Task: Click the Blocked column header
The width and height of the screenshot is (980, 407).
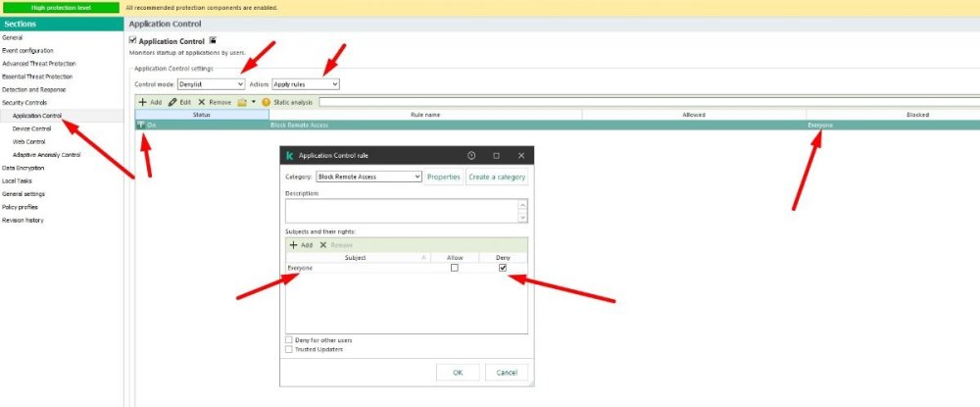Action: [x=893, y=115]
